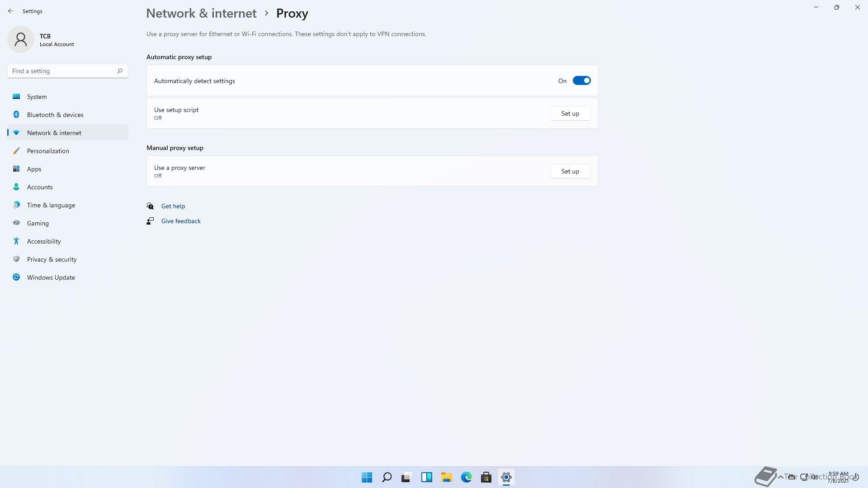Open Time & language settings
This screenshot has height=488, width=868.
51,205
